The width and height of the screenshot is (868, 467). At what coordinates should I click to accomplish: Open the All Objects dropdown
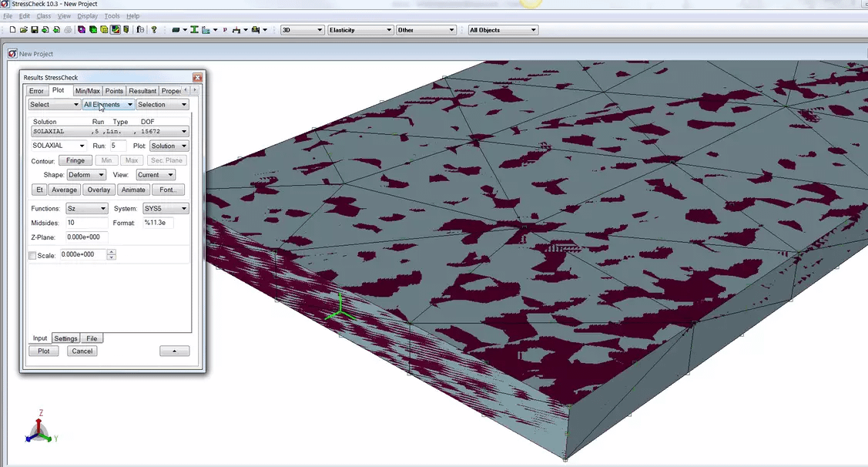[502, 29]
